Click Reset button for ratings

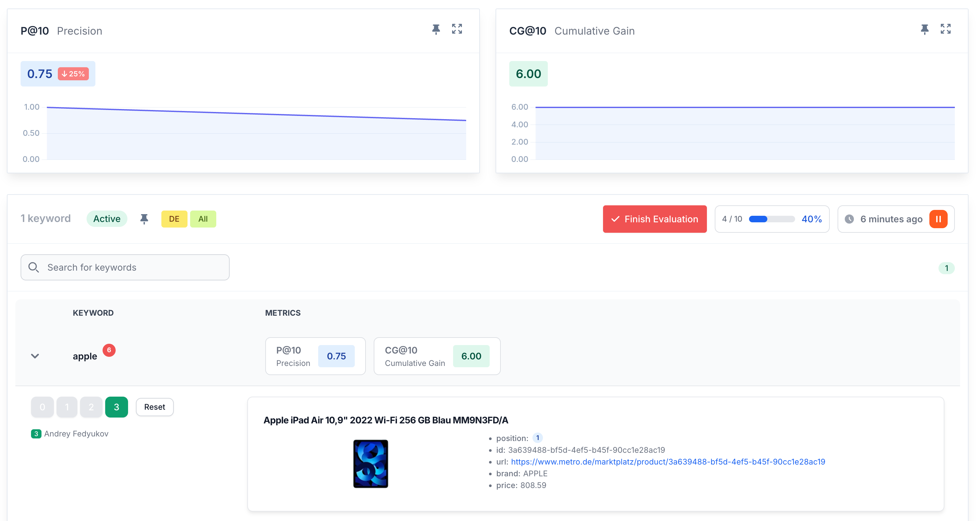point(154,406)
